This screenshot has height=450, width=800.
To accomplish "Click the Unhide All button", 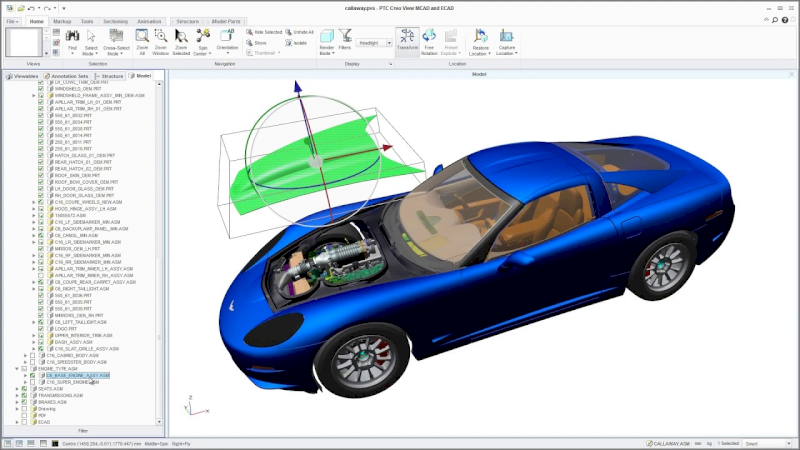I will pyautogui.click(x=301, y=32).
